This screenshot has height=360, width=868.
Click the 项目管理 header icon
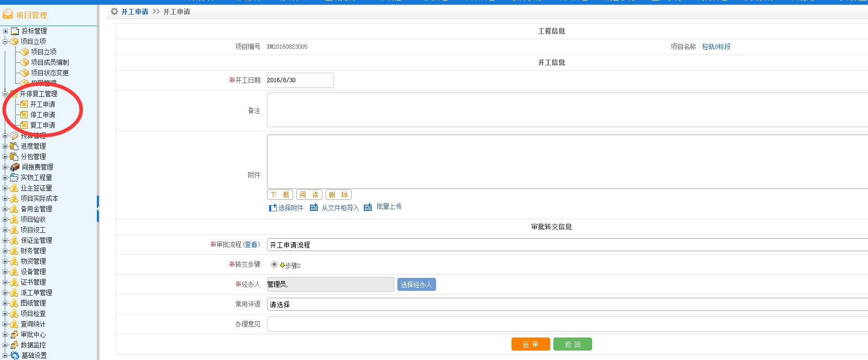click(x=8, y=14)
